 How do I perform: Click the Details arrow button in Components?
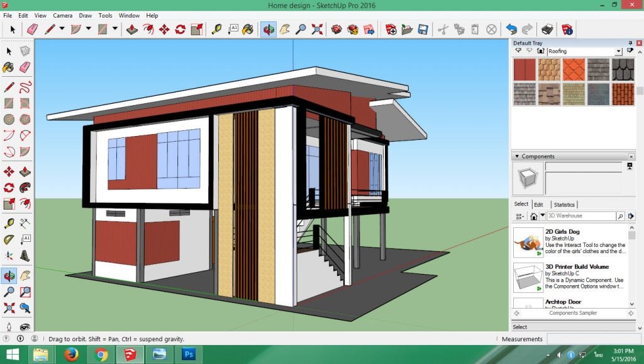[x=631, y=216]
